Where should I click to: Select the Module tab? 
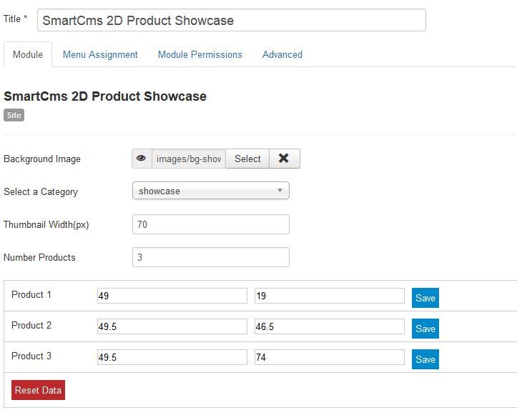pyautogui.click(x=28, y=54)
